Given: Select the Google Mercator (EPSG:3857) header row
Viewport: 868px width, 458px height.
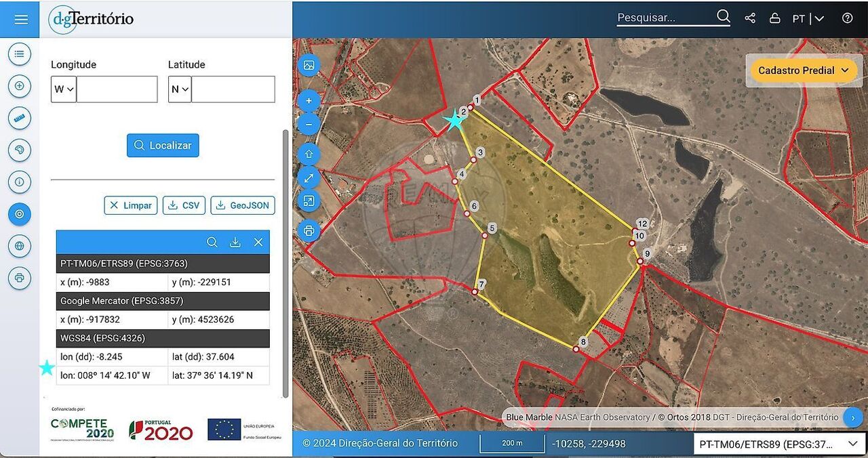Looking at the screenshot, I should tap(163, 300).
